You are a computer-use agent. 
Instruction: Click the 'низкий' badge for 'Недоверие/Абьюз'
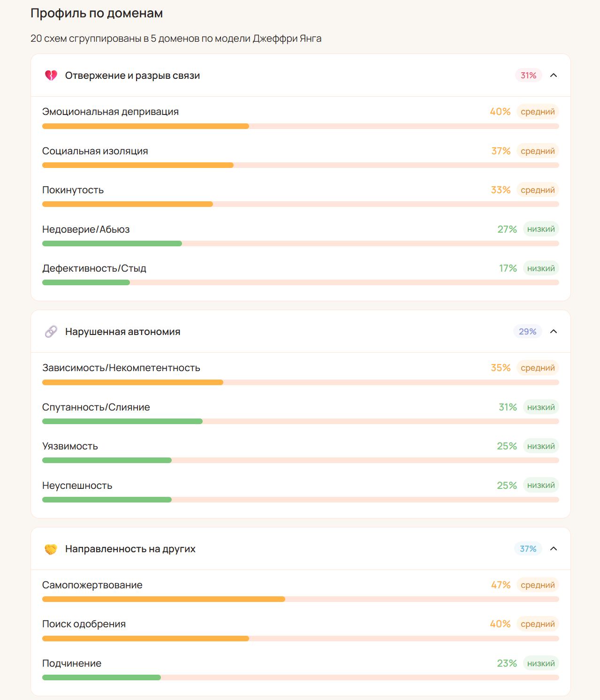(x=541, y=229)
